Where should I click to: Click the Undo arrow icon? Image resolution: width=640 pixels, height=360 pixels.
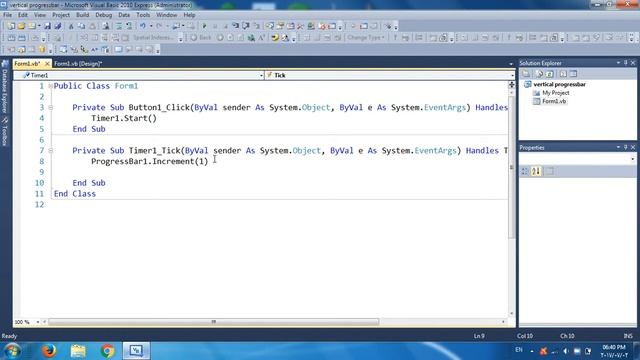(142, 26)
